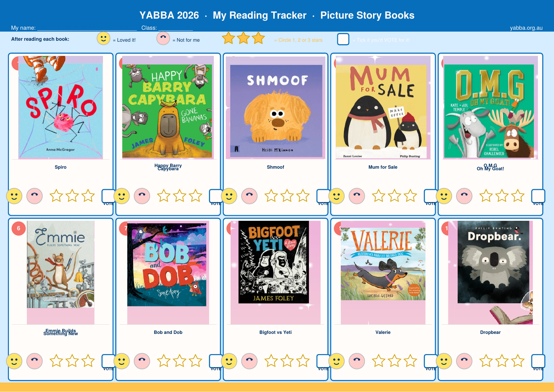
Task: Circle the first star under Spiro
Action: (56, 196)
